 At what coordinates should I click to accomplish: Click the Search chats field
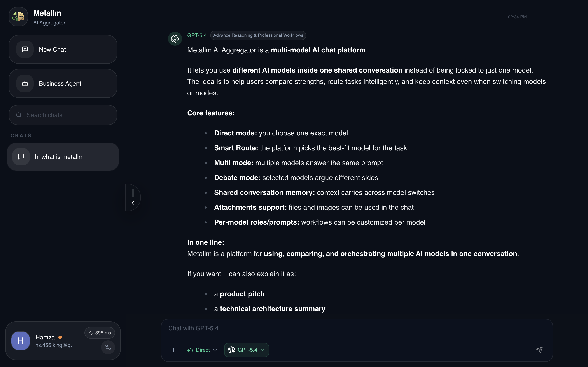point(63,115)
